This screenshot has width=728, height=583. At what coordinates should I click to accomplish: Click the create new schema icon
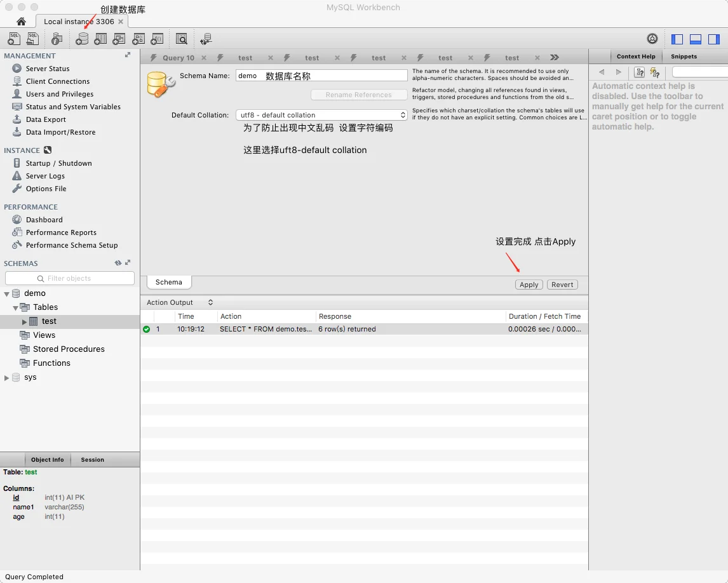click(x=82, y=39)
